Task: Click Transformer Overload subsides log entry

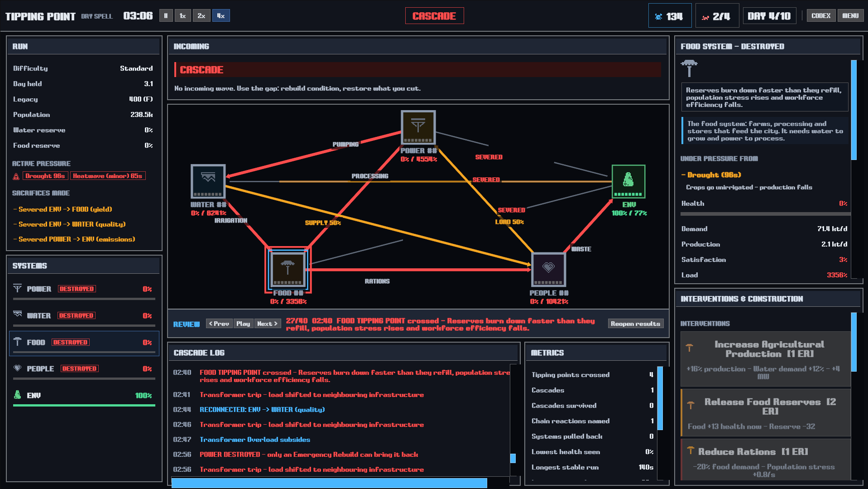Action: [255, 440]
